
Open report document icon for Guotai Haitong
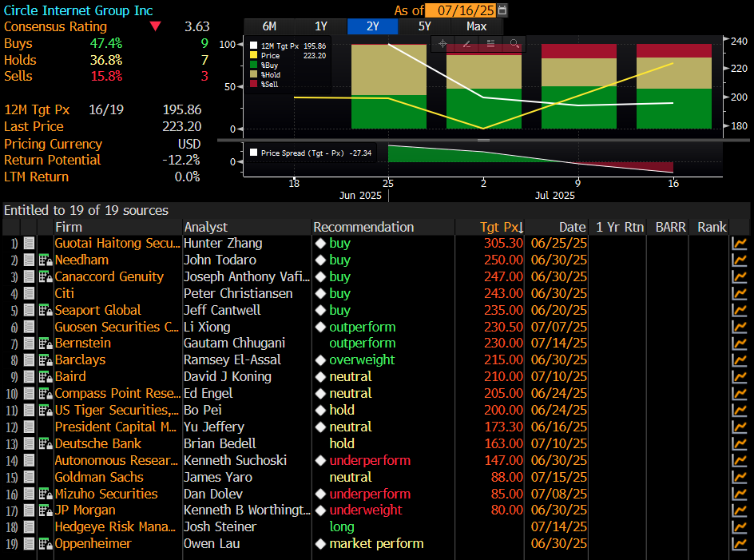click(30, 244)
